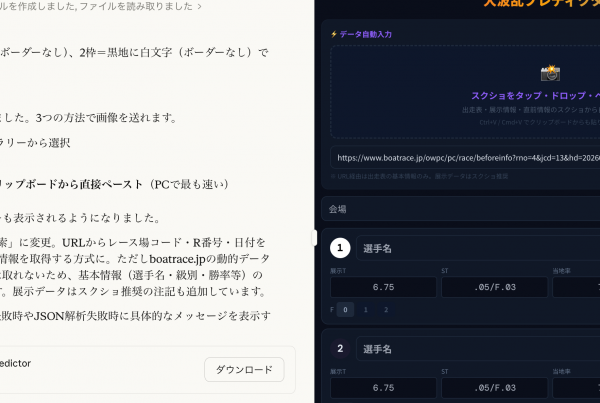Click the camera icon in the drop zone
Screen dimensions: 600x403
click(550, 73)
